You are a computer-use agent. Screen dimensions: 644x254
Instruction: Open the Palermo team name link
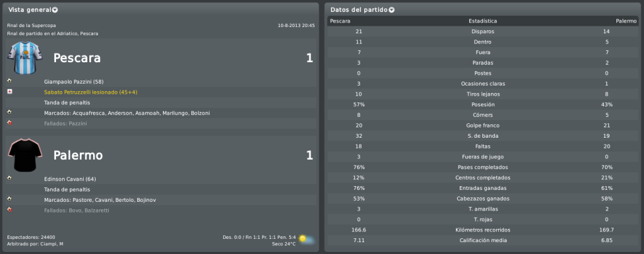pyautogui.click(x=78, y=155)
